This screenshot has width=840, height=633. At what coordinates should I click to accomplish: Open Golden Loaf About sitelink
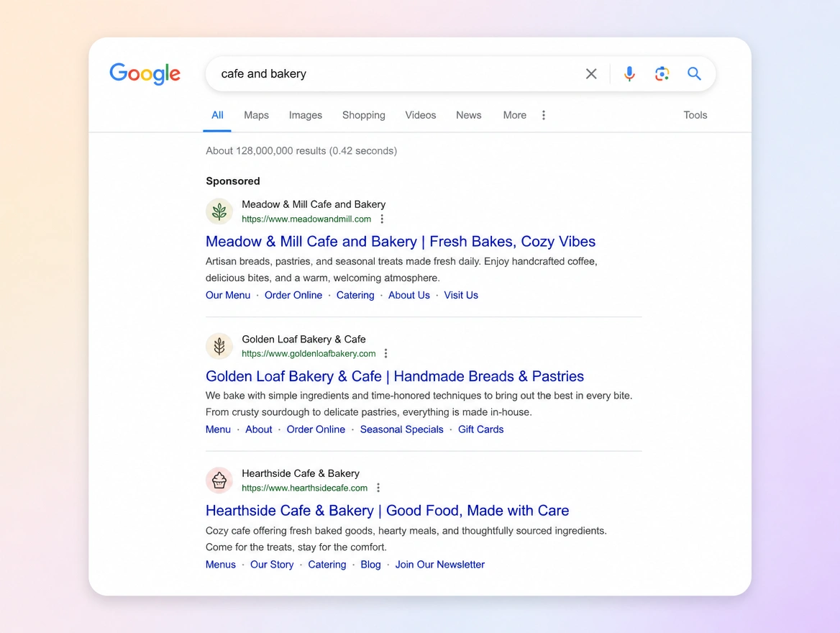[x=259, y=429]
